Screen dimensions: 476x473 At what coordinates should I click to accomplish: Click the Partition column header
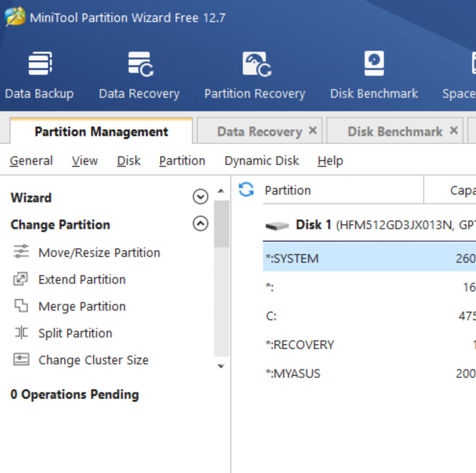click(343, 190)
